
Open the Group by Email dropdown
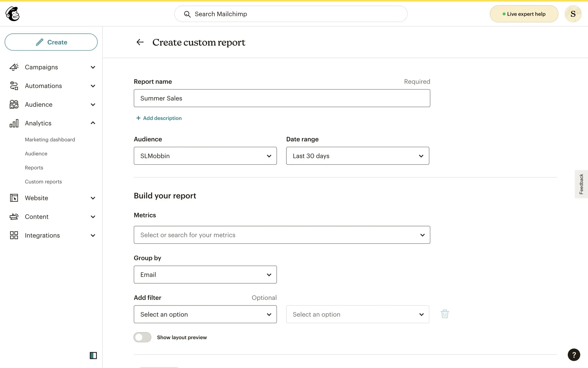(205, 274)
